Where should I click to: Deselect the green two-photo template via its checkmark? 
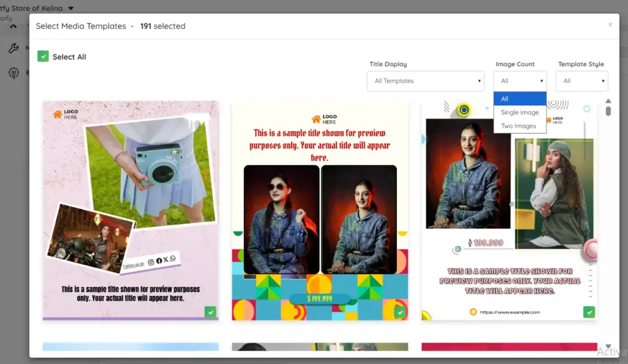589,312
